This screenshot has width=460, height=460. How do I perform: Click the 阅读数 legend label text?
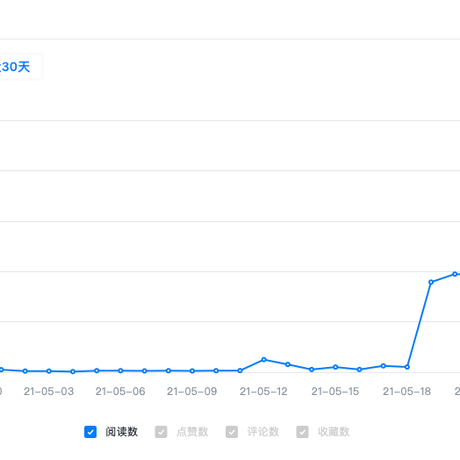[122, 432]
